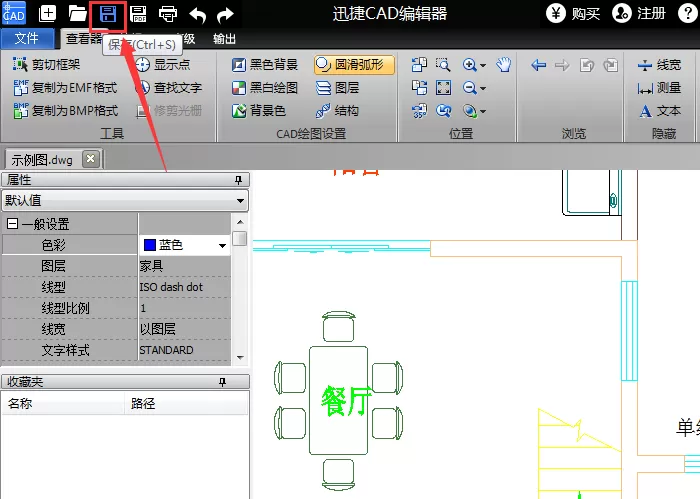Image resolution: width=700 pixels, height=499 pixels.
Task: Click the 名称 column header
Action: pyautogui.click(x=63, y=403)
